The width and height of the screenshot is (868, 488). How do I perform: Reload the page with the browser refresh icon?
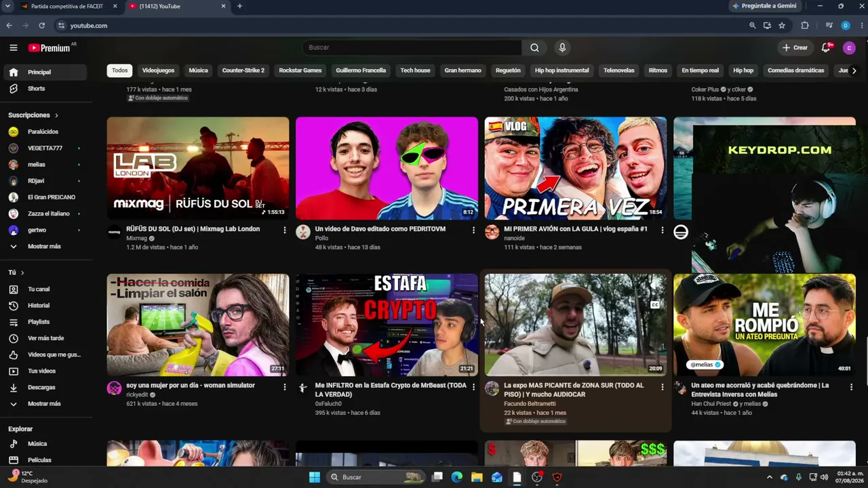click(42, 26)
